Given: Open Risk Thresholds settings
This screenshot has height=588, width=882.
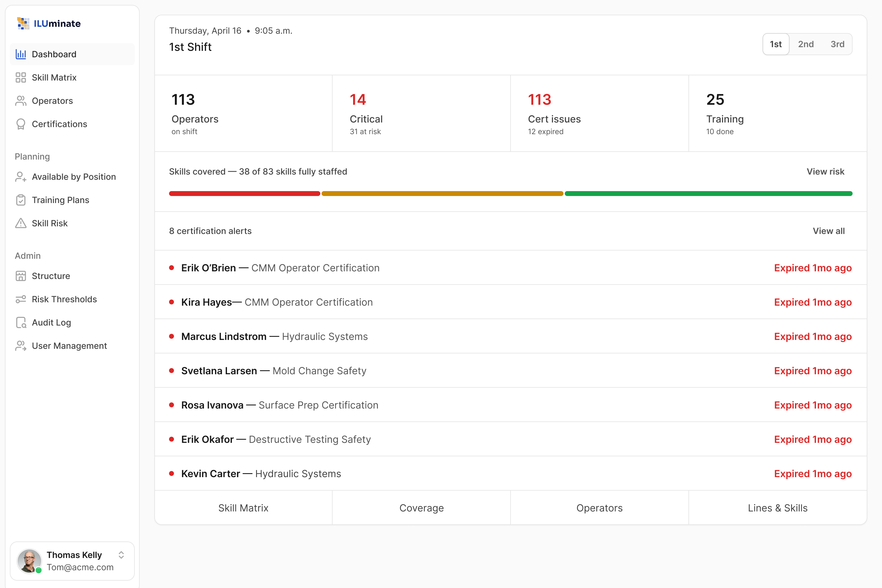Looking at the screenshot, I should click(x=72, y=299).
